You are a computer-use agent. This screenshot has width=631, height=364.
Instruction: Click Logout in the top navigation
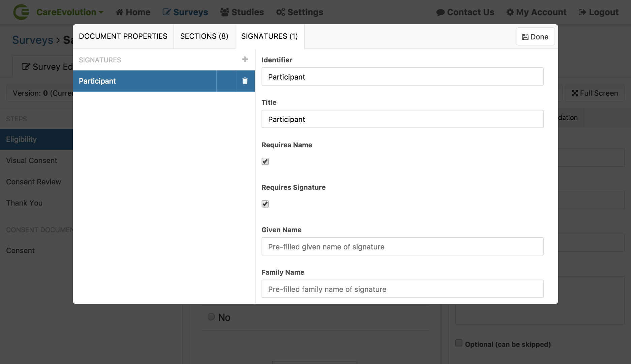tap(599, 12)
